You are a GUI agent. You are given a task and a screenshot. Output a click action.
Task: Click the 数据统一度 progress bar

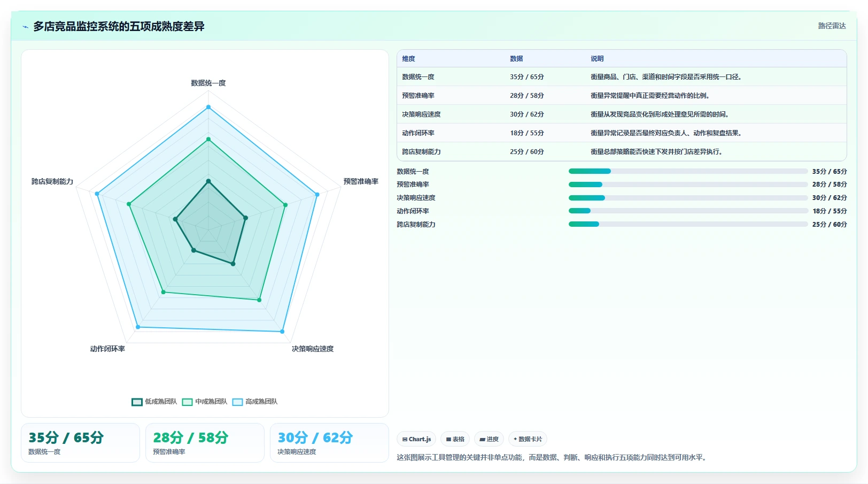(688, 171)
